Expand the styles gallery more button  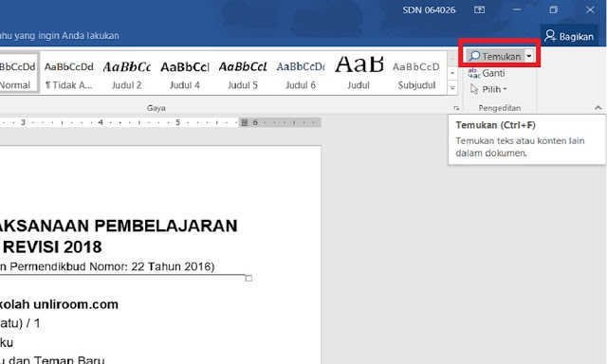point(452,88)
